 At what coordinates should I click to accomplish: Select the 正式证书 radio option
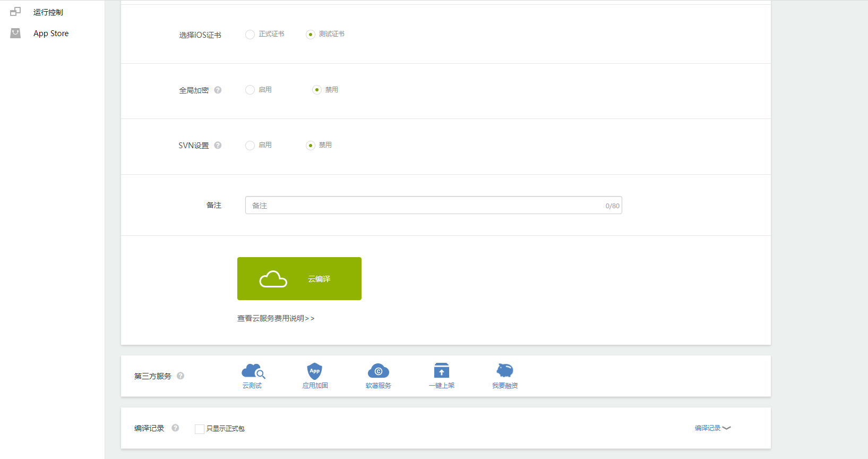[250, 35]
